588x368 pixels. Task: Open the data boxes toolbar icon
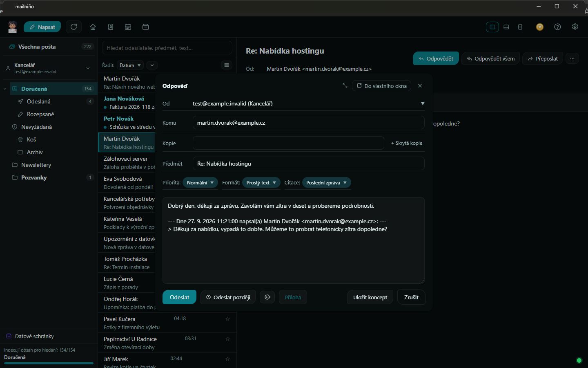tap(145, 27)
